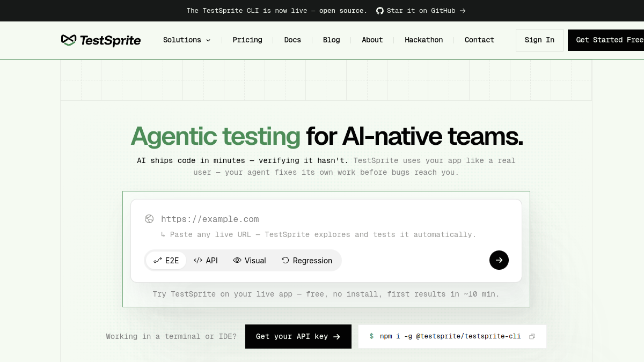Click the npm i -g @testsprite/testsprite-cli text
644x362 pixels.
tap(450, 337)
